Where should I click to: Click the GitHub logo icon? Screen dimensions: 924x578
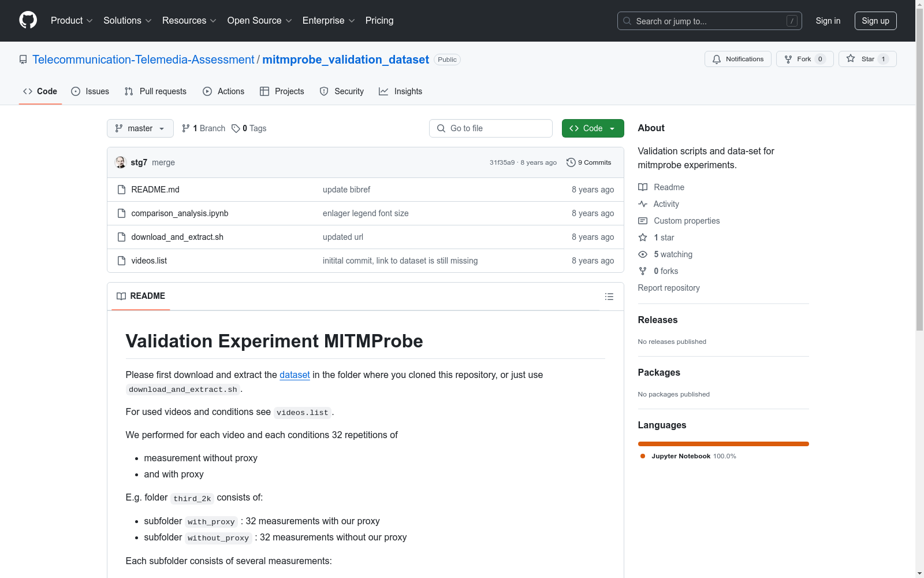[x=28, y=20]
